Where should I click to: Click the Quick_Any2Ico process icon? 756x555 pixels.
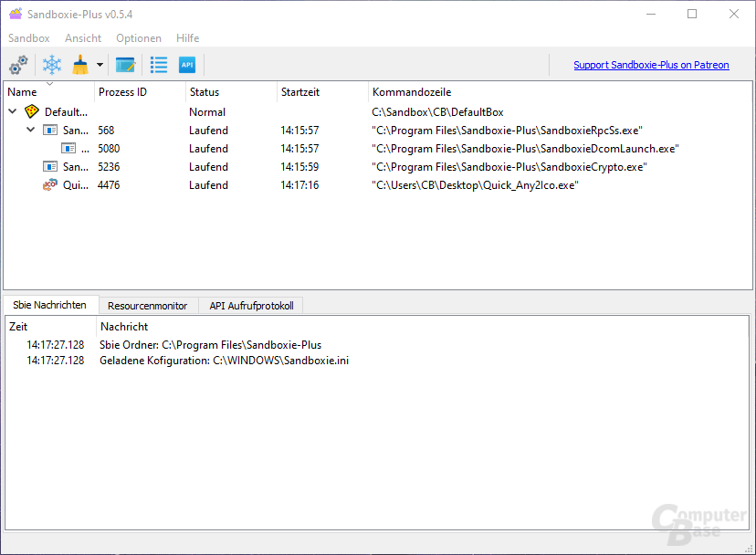49,185
